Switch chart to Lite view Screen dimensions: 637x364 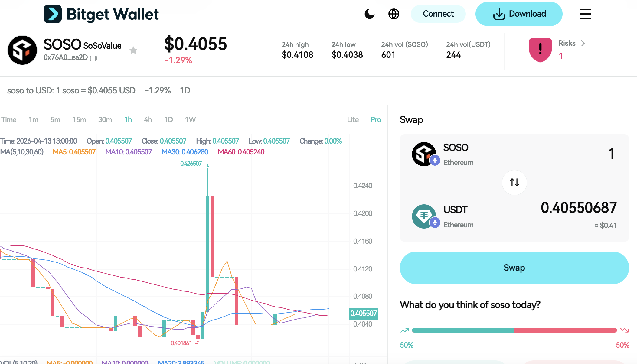coord(353,120)
